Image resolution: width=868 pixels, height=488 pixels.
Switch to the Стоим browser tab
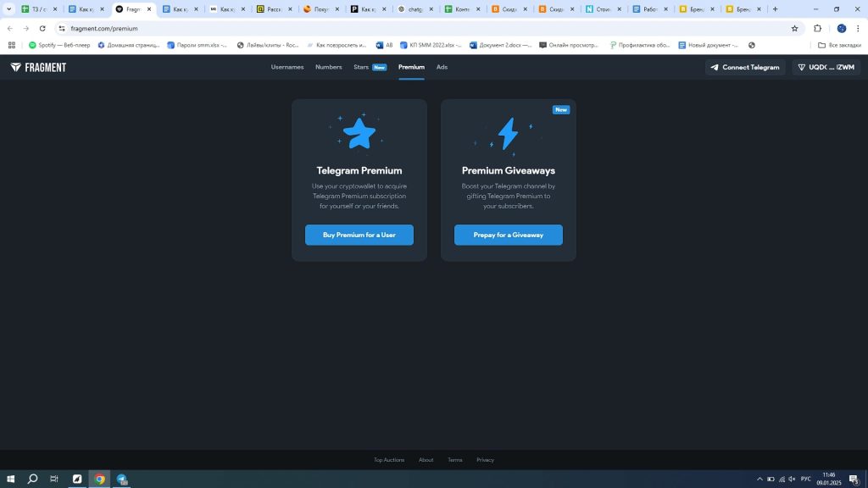coord(604,8)
